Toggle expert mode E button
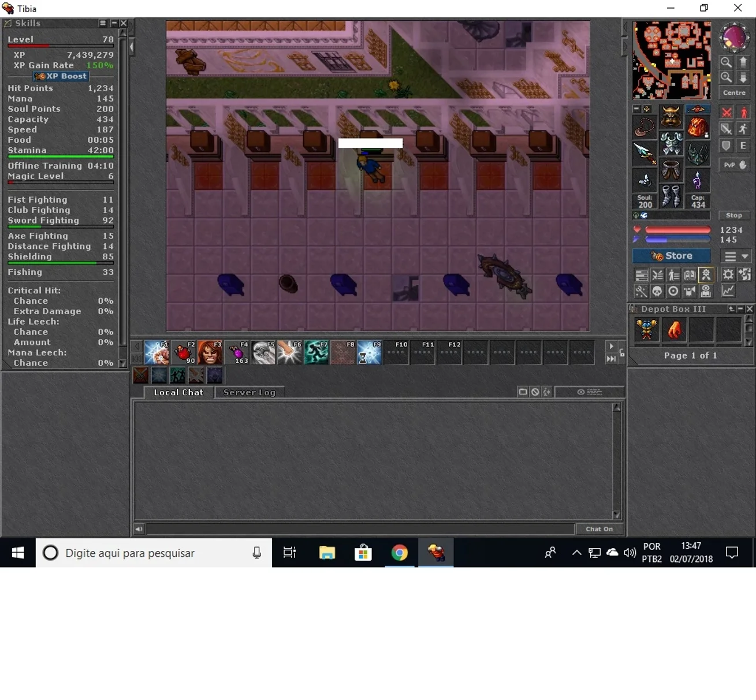The width and height of the screenshot is (756, 700). click(x=744, y=146)
